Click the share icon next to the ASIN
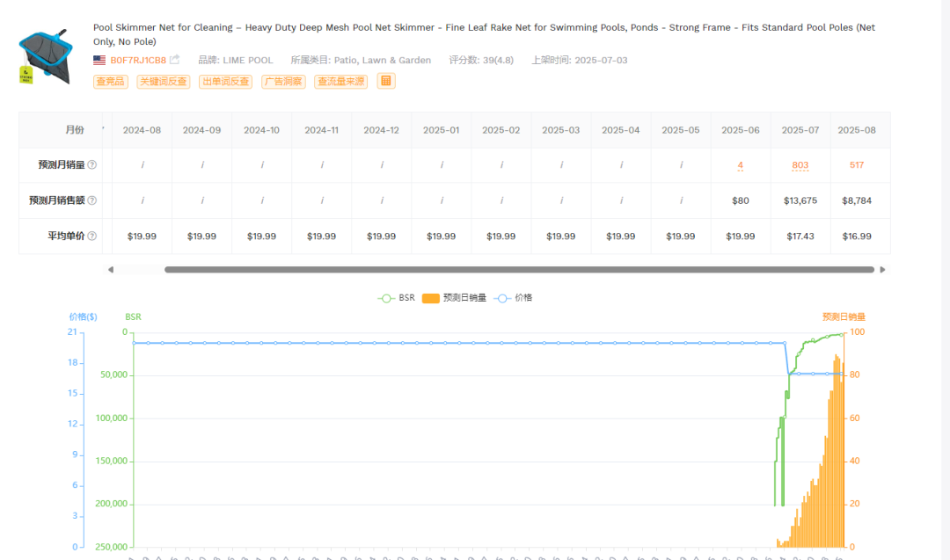Screen dimensions: 950x560 (x=174, y=59)
